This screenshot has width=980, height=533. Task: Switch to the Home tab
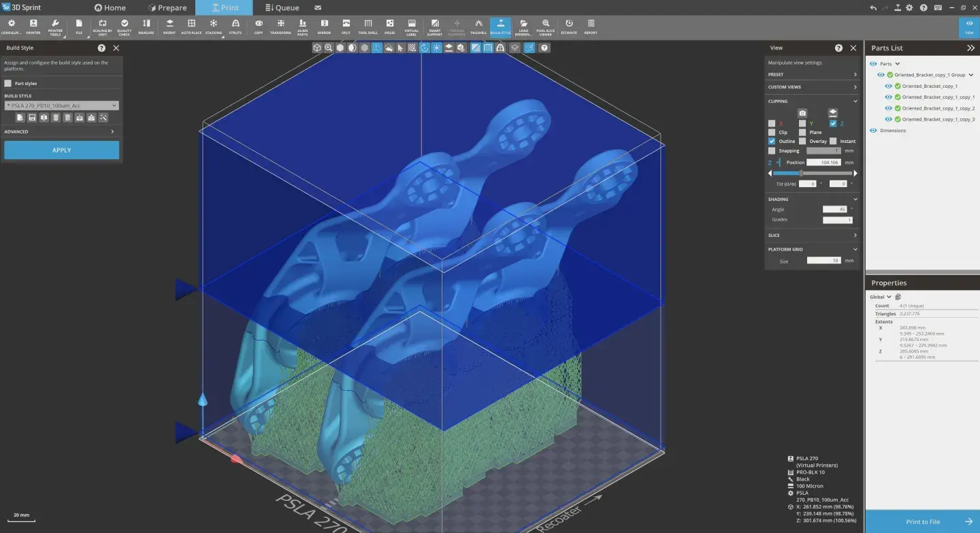click(x=110, y=7)
